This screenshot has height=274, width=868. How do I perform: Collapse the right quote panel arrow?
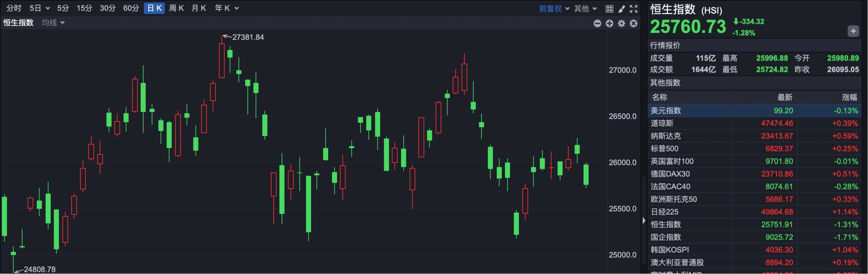(644, 221)
